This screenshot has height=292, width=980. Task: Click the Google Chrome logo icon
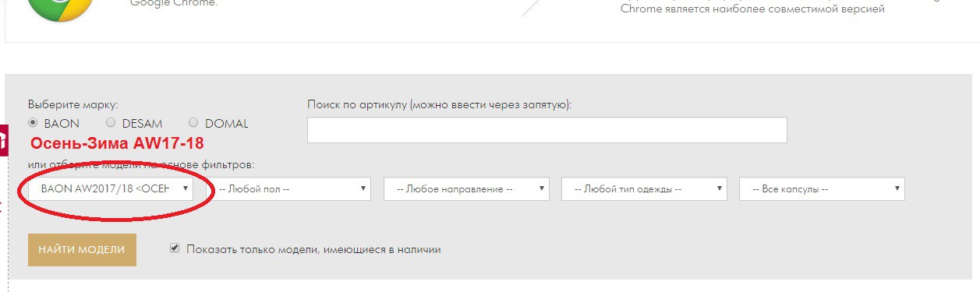point(61,8)
